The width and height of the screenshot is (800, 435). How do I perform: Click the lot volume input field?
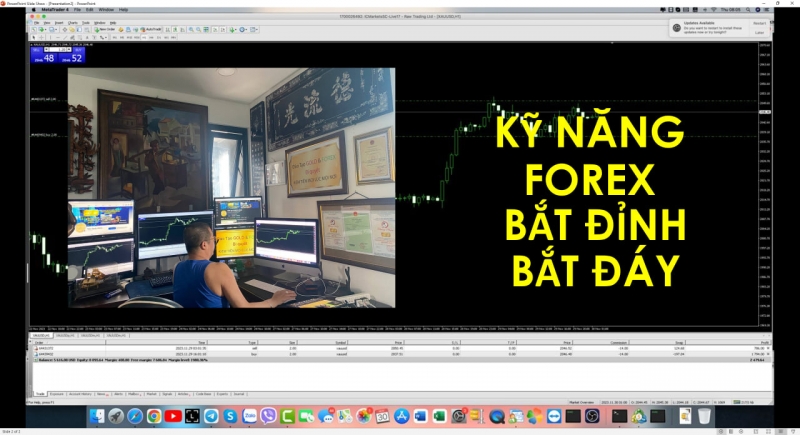point(57,49)
